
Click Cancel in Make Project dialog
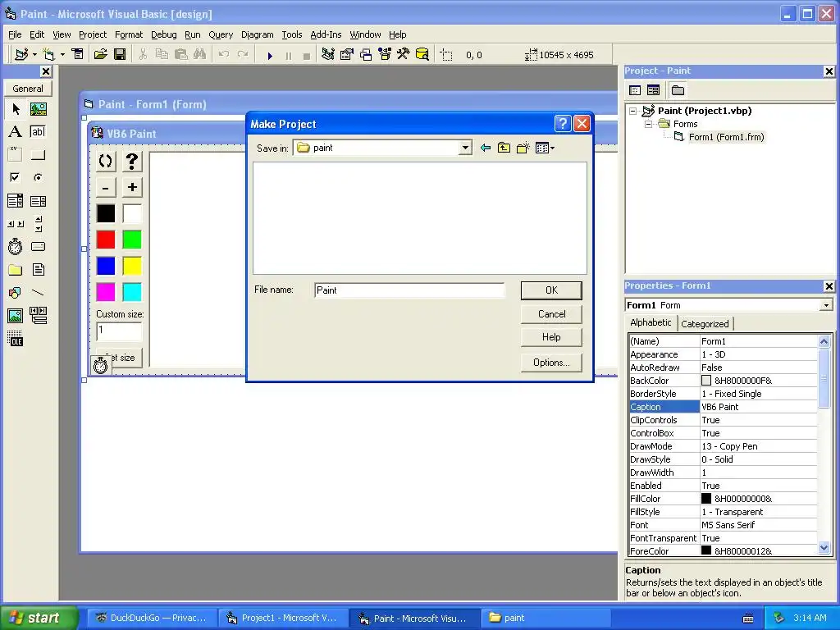[x=551, y=314]
